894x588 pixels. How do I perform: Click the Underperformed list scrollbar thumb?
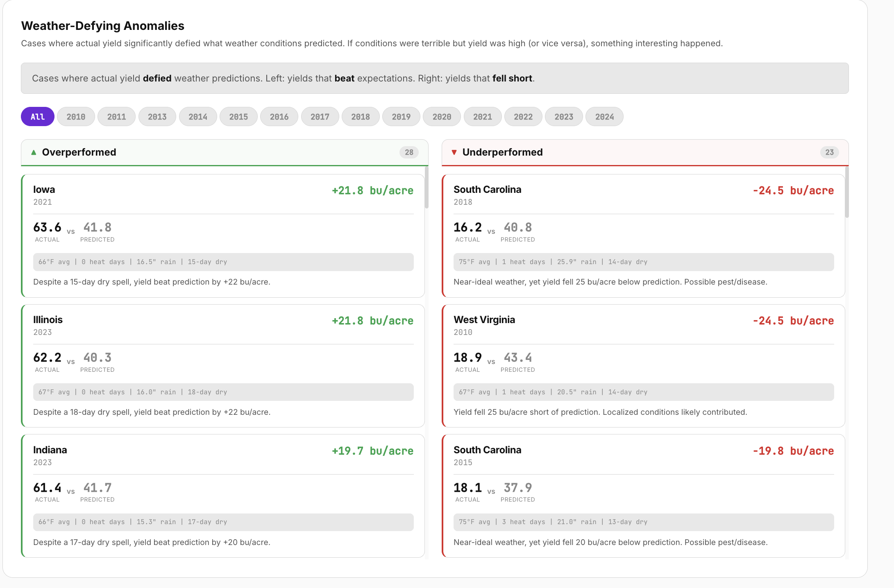(847, 192)
